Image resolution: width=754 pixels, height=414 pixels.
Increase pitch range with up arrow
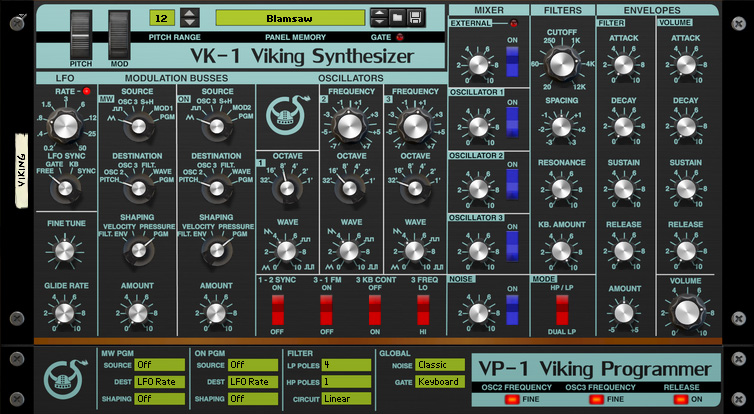pyautogui.click(x=190, y=13)
